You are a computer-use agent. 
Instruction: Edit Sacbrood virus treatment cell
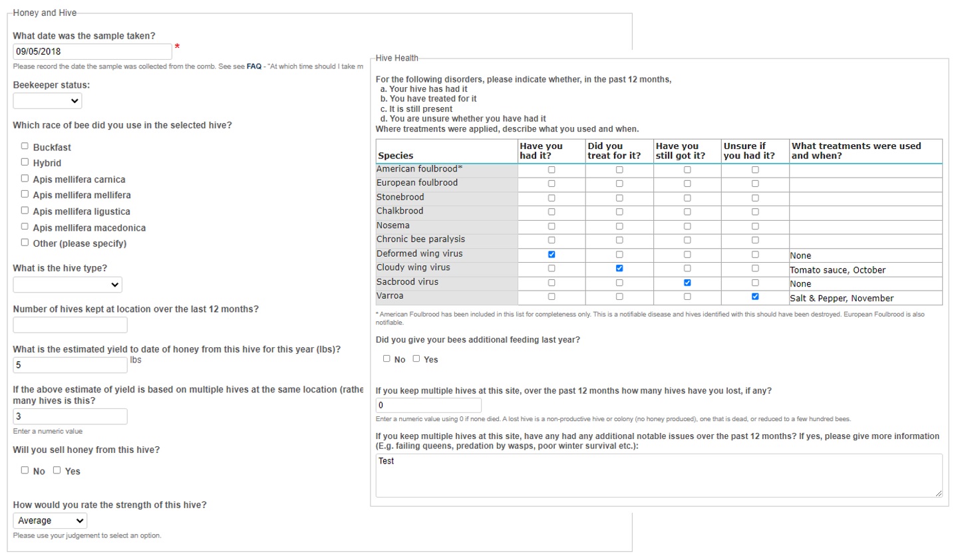click(x=866, y=284)
